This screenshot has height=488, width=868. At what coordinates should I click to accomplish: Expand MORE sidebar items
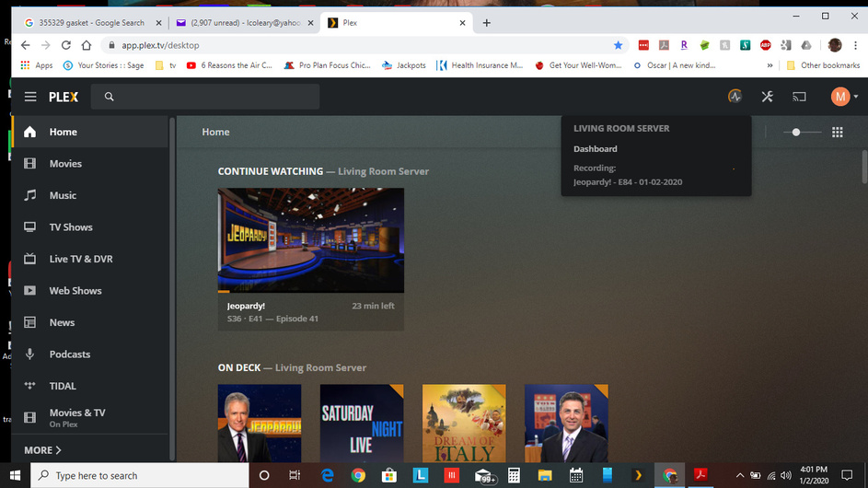tap(42, 450)
